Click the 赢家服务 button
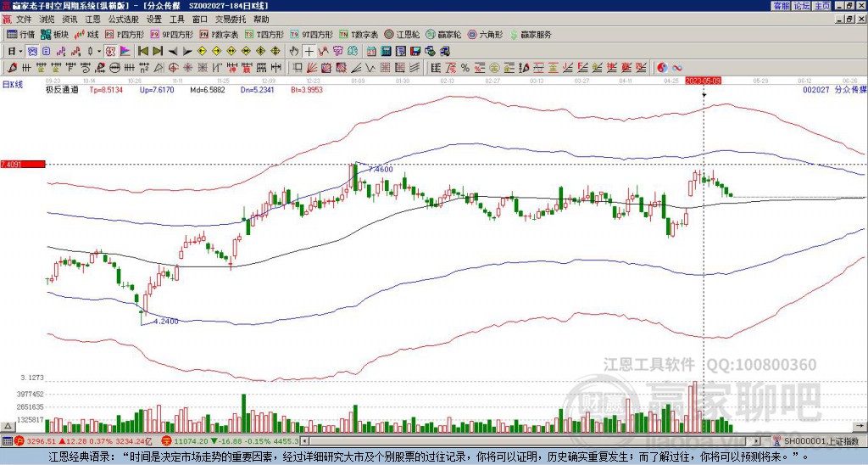The image size is (868, 465). click(x=531, y=34)
